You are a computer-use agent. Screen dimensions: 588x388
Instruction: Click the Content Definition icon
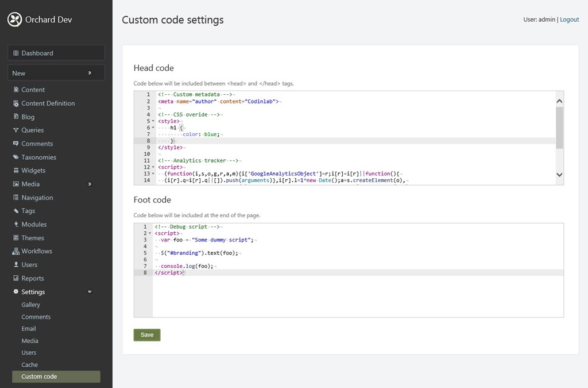16,103
